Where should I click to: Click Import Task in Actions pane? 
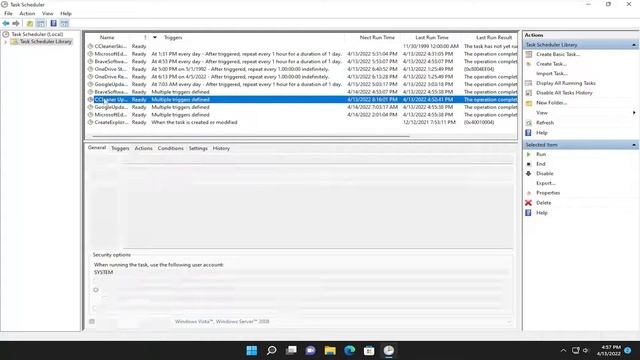click(x=551, y=74)
